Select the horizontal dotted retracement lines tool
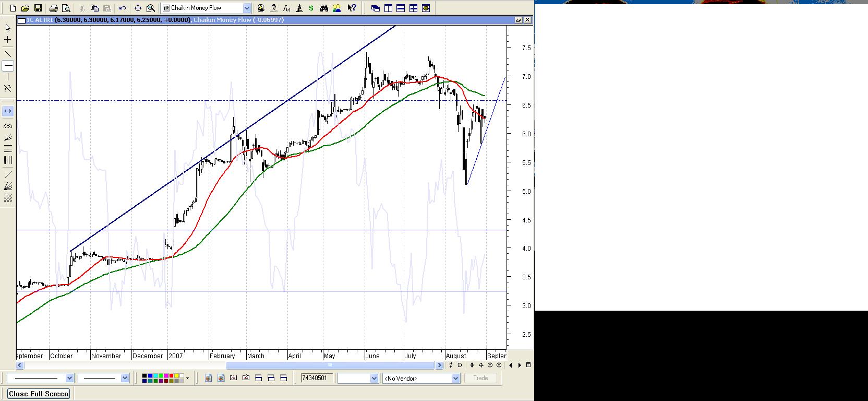Viewport: 868px width, 401px height. (x=8, y=149)
